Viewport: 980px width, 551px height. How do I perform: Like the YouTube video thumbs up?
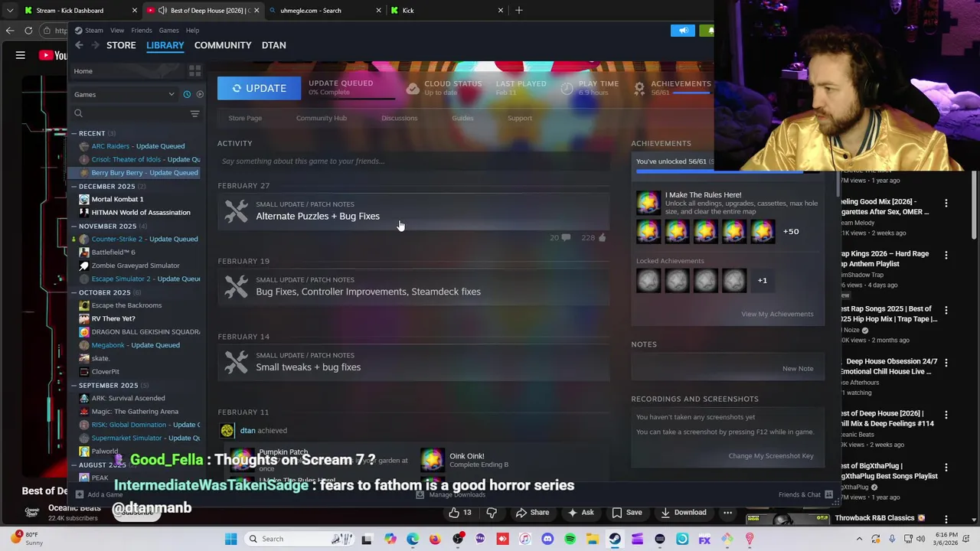pos(454,513)
